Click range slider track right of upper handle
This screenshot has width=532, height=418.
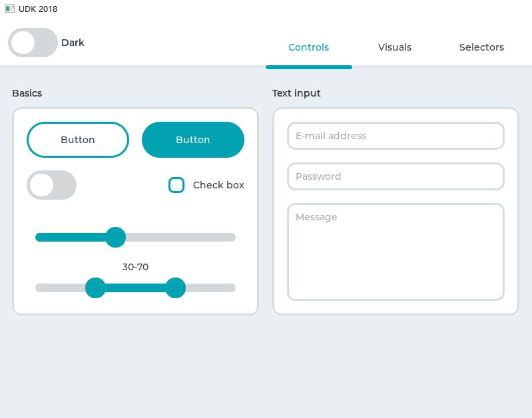pos(210,288)
